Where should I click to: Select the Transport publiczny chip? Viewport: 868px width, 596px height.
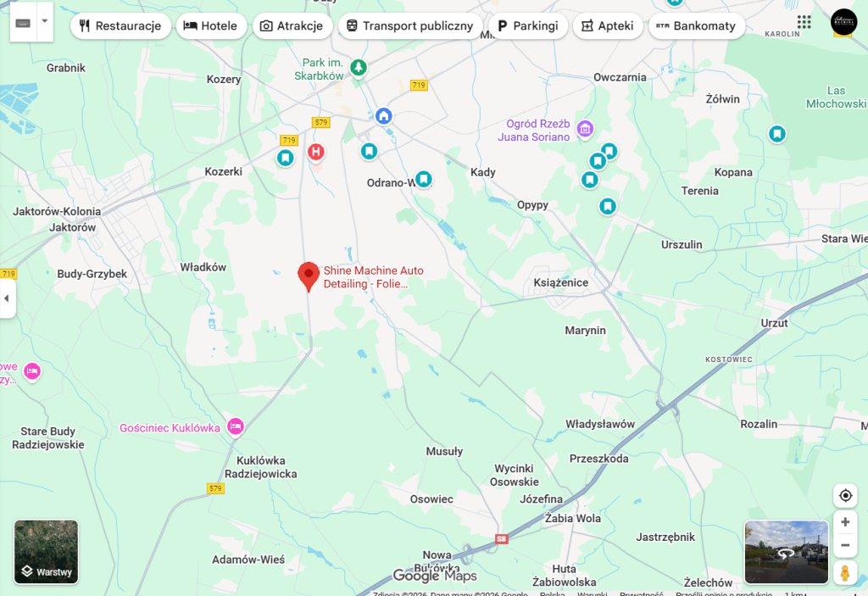(410, 26)
